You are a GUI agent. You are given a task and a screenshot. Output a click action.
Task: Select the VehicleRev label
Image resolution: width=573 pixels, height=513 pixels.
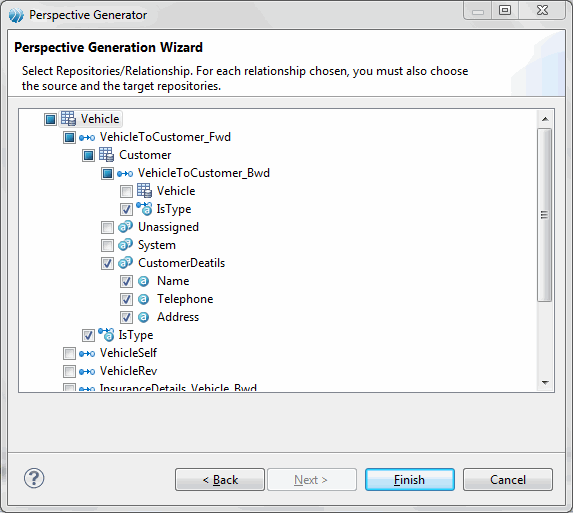click(x=128, y=371)
